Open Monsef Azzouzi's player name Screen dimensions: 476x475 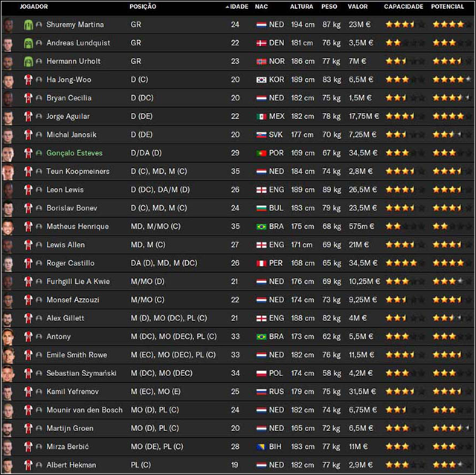pyautogui.click(x=73, y=300)
